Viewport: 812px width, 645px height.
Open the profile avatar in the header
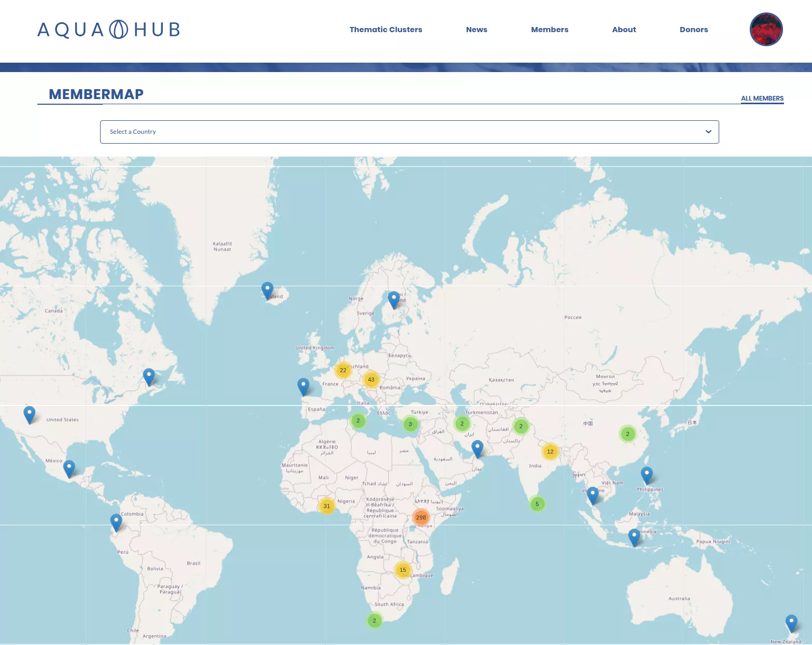coord(766,30)
